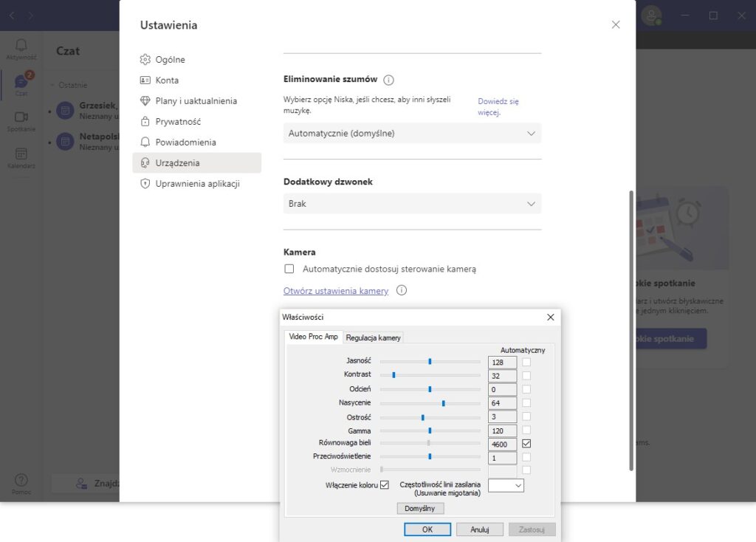
Task: Select Prywatność settings category
Action: (196, 122)
